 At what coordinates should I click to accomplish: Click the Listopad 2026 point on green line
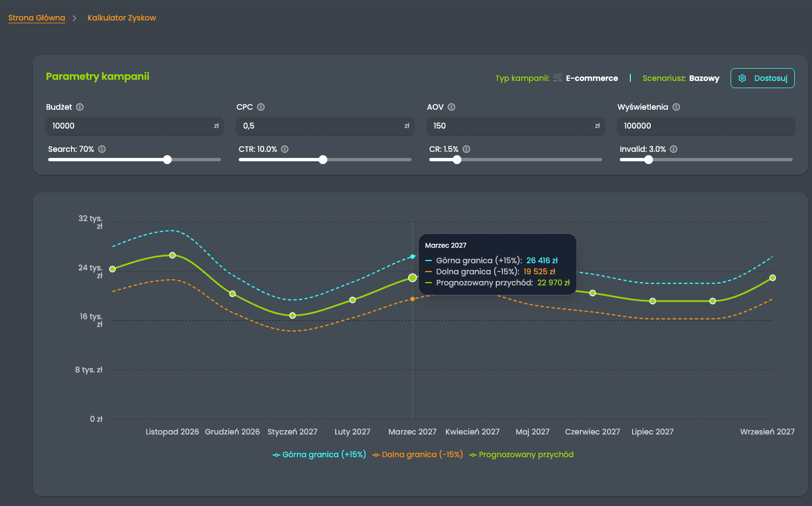(x=172, y=255)
